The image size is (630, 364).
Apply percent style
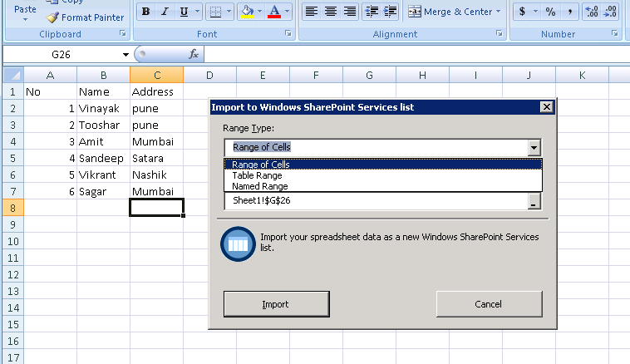(x=550, y=12)
